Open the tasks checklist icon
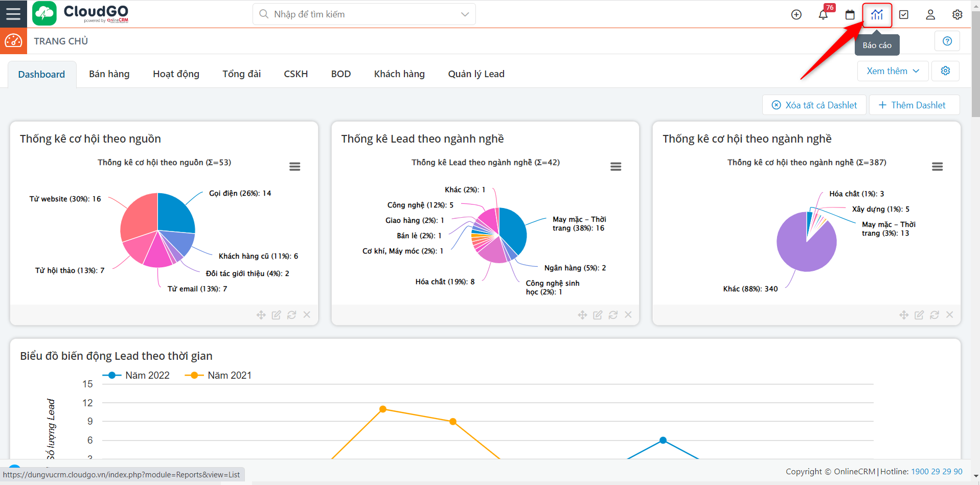980x485 pixels. (904, 15)
